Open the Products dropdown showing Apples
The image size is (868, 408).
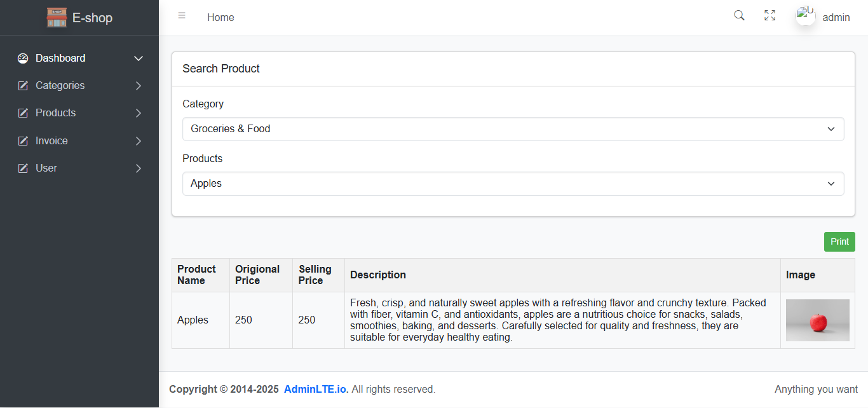tap(513, 184)
